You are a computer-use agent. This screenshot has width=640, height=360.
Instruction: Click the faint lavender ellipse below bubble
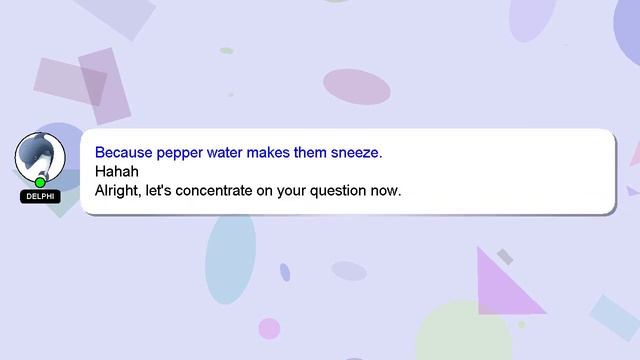pos(349,271)
